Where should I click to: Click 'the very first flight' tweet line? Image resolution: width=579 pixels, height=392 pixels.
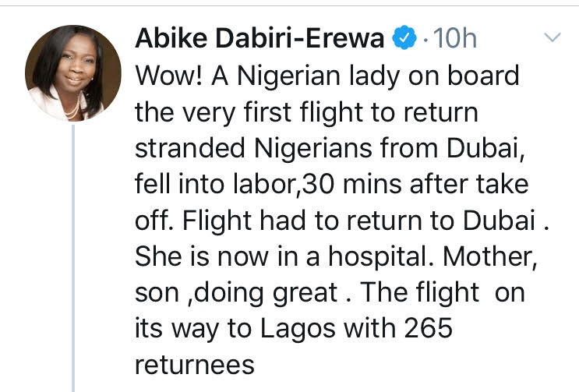(306, 112)
